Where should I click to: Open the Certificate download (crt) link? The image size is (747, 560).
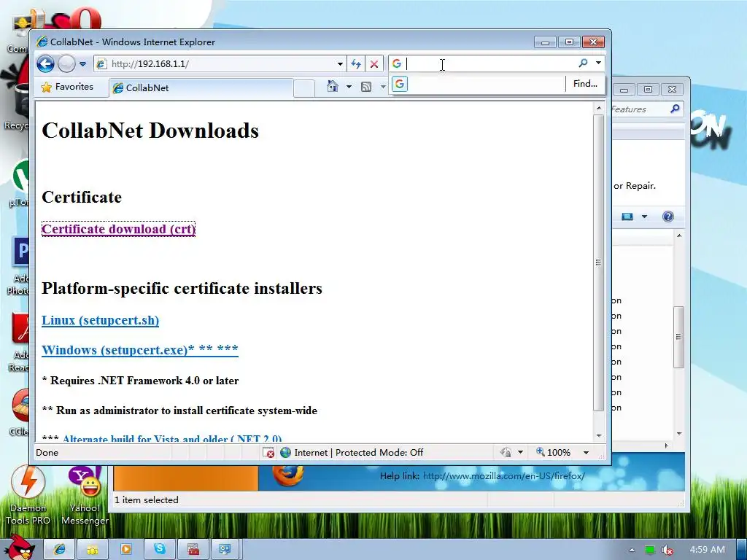coord(119,229)
